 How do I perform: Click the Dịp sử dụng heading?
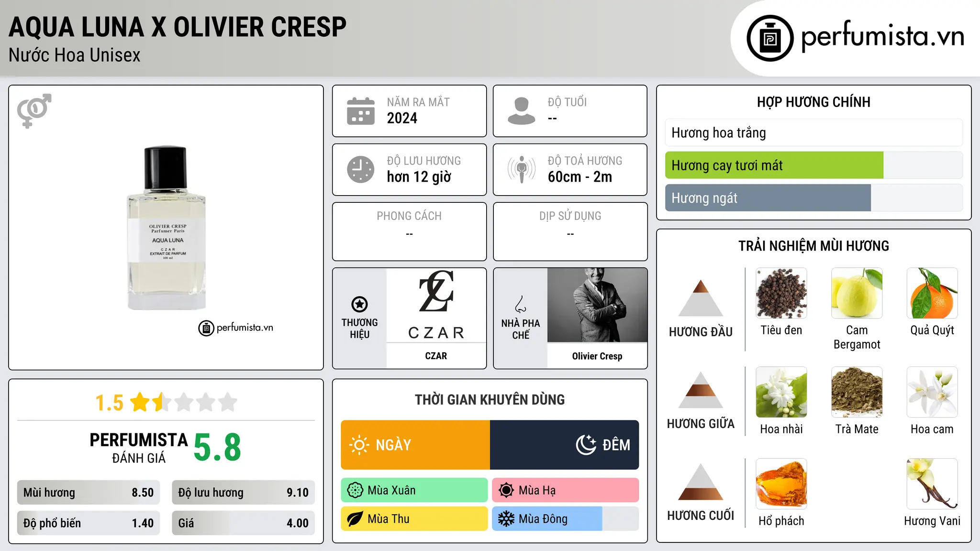(x=570, y=216)
